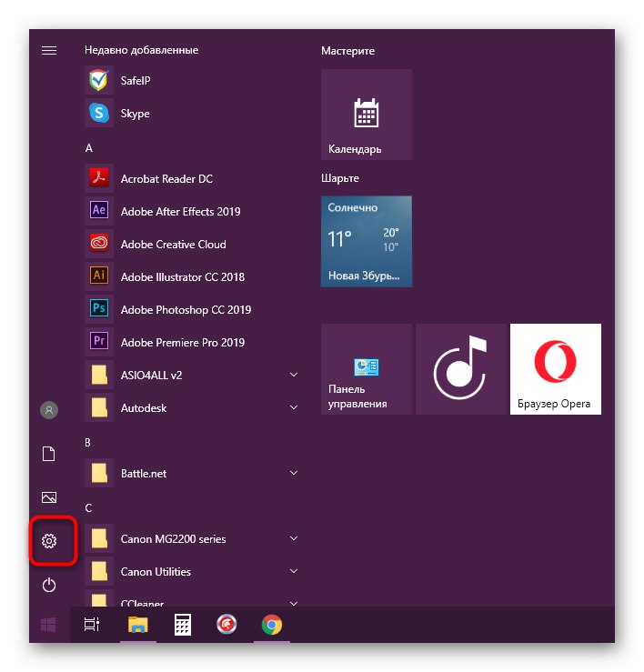This screenshot has height=672, width=644.
Task: Open Pictures from the sidebar
Action: pyautogui.click(x=49, y=497)
